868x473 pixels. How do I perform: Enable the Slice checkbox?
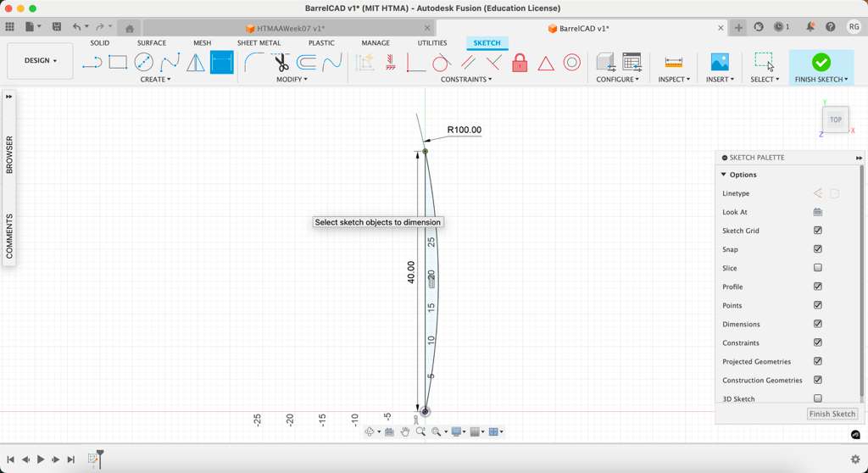coord(818,268)
